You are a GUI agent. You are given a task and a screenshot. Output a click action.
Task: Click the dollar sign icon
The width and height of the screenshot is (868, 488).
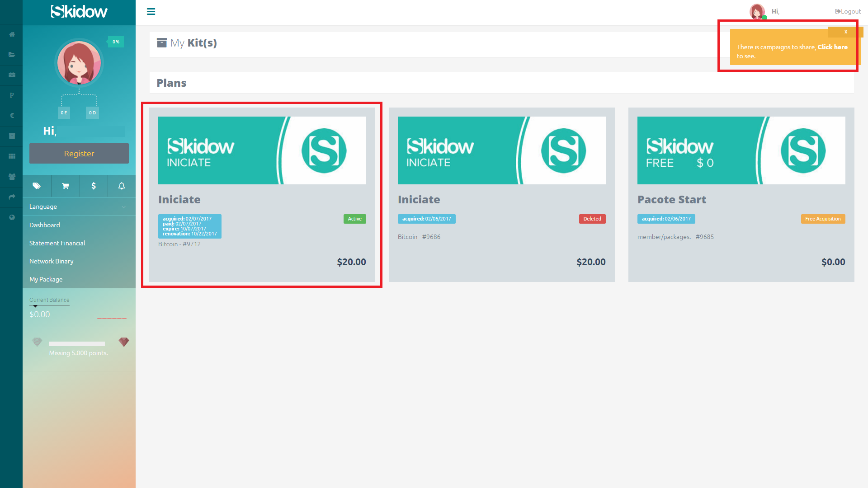[x=94, y=186]
